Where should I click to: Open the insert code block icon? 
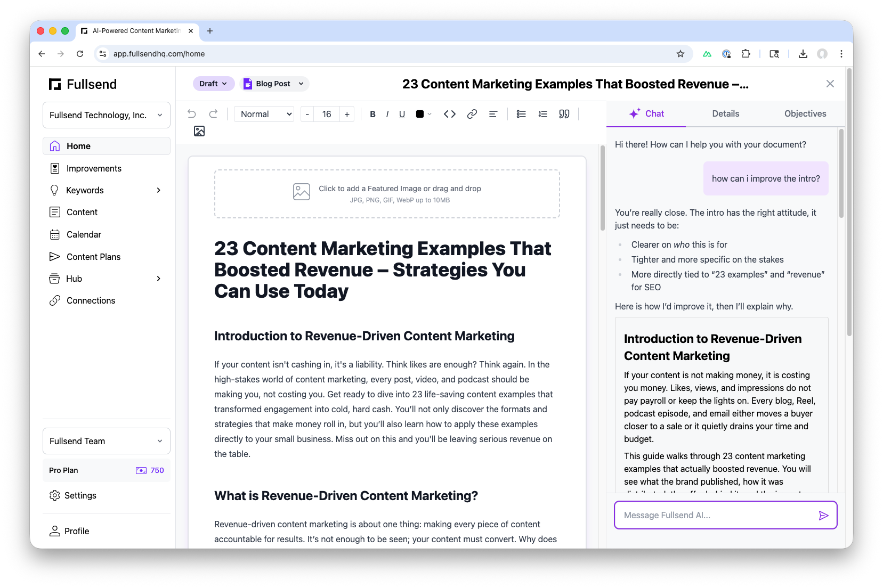tap(449, 113)
